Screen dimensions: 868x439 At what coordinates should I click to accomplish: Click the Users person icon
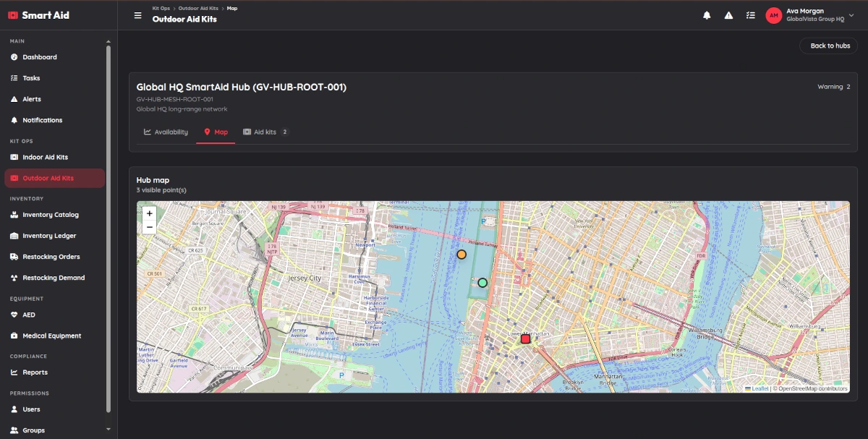pos(14,409)
